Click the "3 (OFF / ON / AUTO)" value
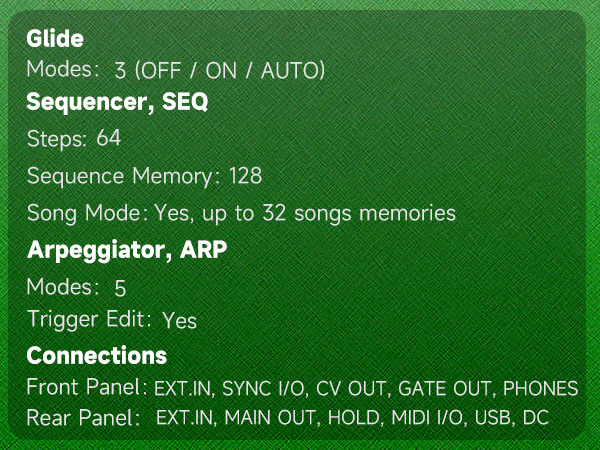600x450 pixels. point(220,70)
